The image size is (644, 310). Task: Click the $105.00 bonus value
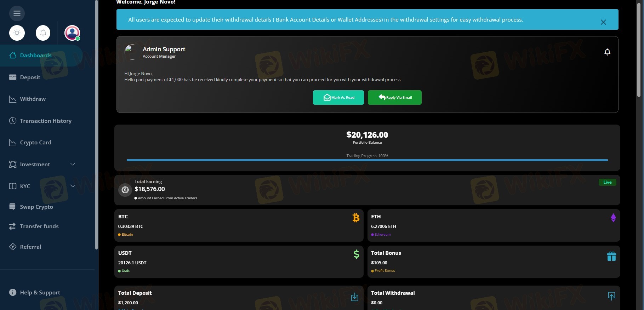[x=379, y=263]
